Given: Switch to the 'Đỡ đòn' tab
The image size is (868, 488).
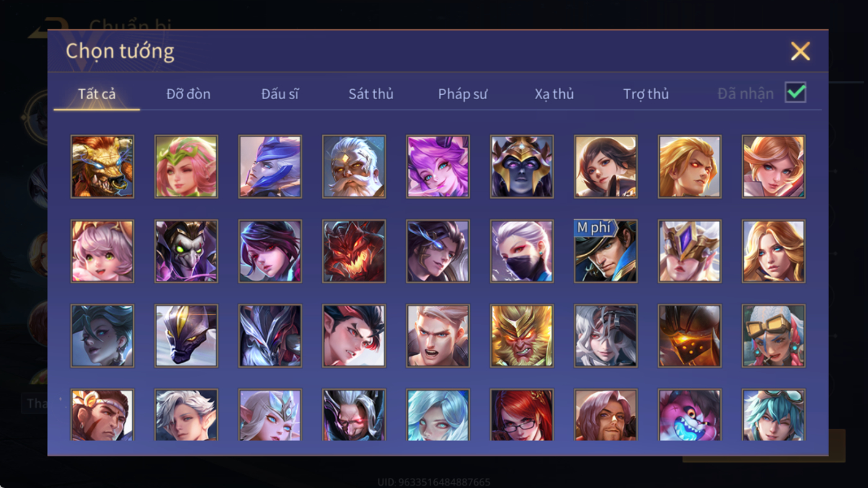Looking at the screenshot, I should [x=188, y=94].
